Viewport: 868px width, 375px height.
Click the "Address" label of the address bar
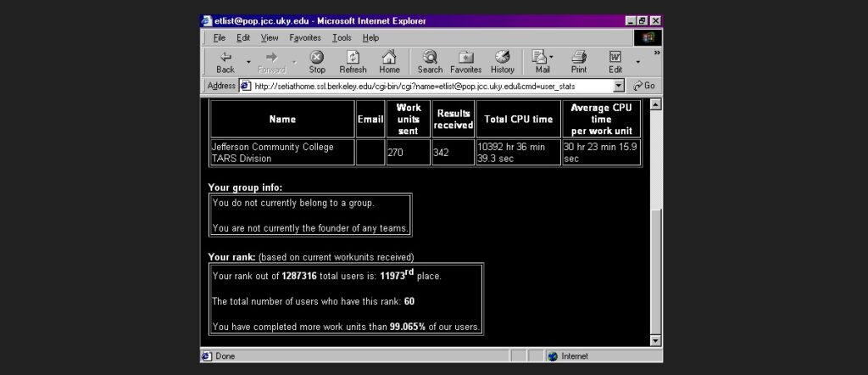point(221,86)
